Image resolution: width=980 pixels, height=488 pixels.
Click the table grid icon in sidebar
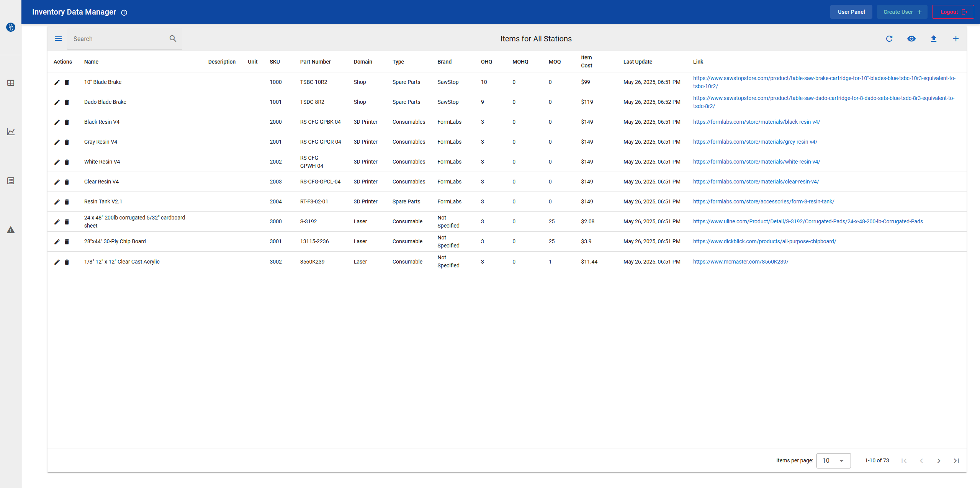(11, 83)
